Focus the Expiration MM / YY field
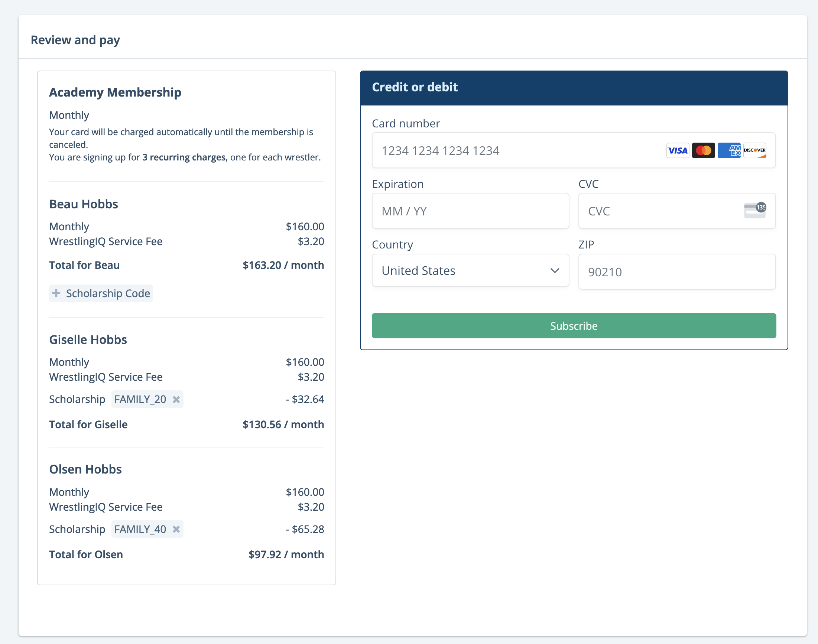 pyautogui.click(x=470, y=211)
